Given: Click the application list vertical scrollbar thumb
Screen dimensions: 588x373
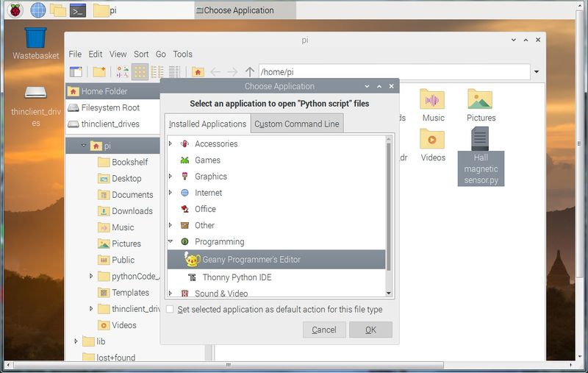Looking at the screenshot, I should click(x=389, y=207).
